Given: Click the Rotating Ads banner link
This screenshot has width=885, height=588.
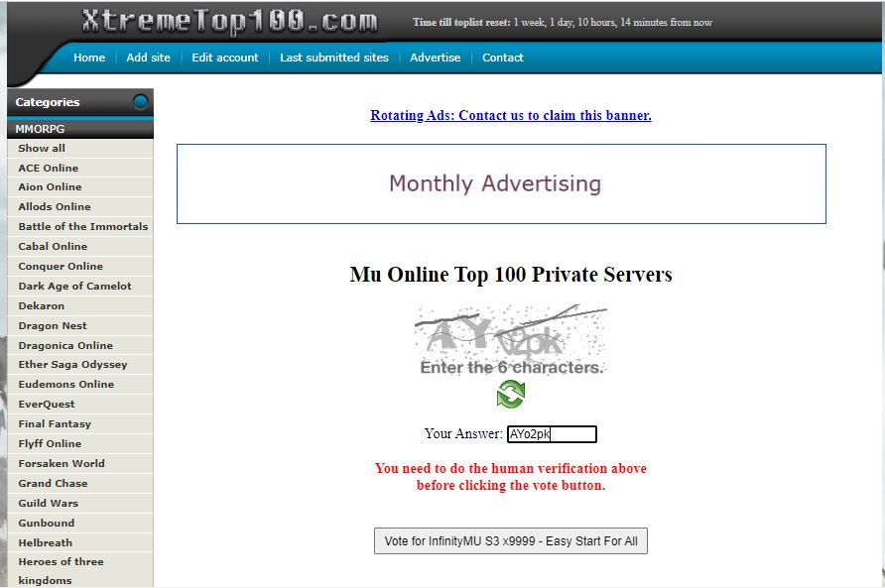Looking at the screenshot, I should [x=511, y=115].
